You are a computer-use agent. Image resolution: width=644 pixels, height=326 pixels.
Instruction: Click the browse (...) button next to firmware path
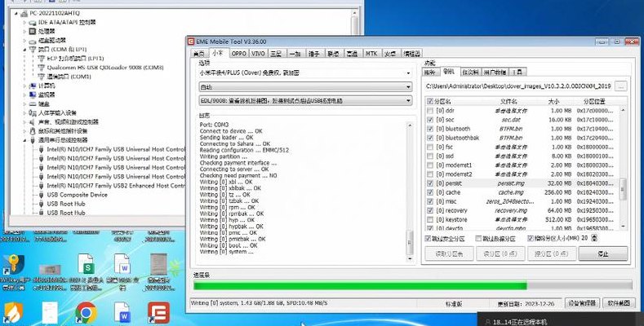[x=621, y=86]
